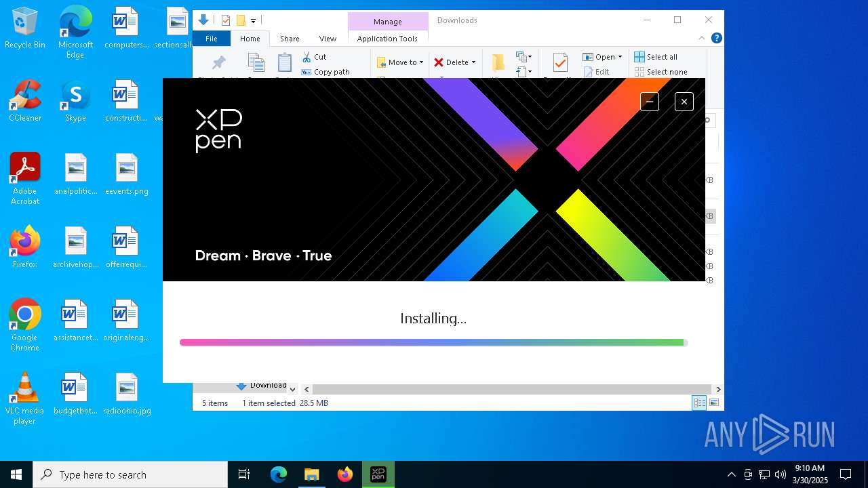This screenshot has width=868, height=488.
Task: Click quick access New folder icon
Action: pos(241,20)
